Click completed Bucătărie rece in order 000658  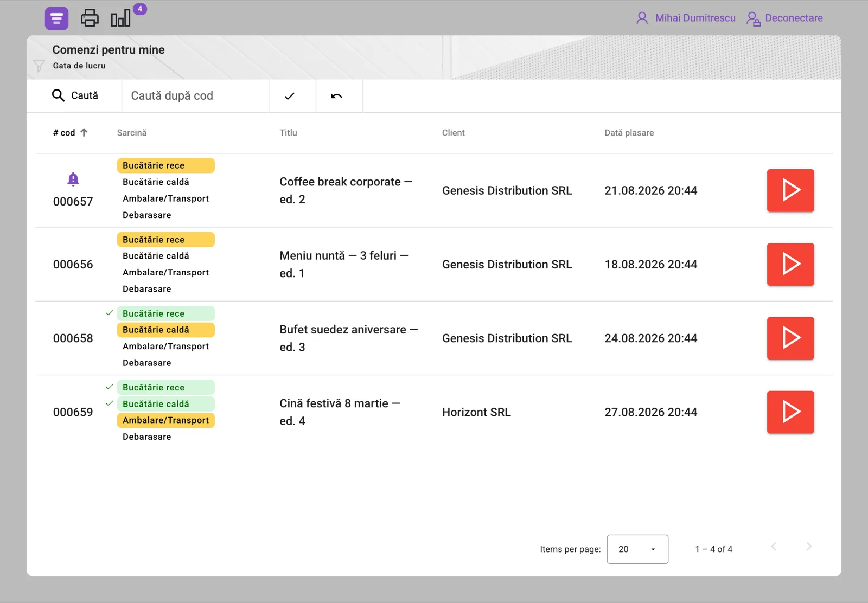coord(166,313)
